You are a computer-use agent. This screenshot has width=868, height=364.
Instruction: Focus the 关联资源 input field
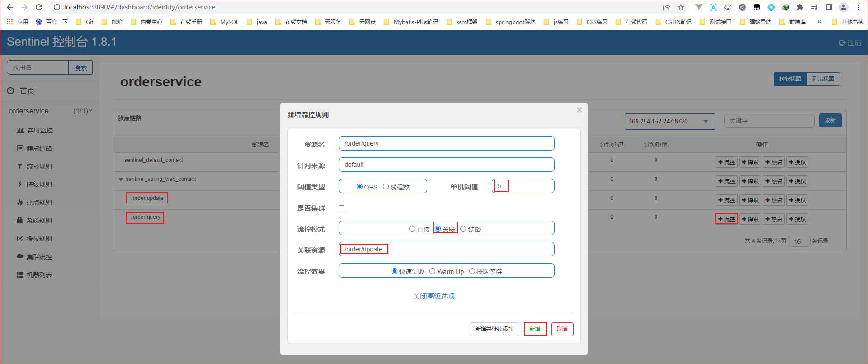click(x=446, y=249)
